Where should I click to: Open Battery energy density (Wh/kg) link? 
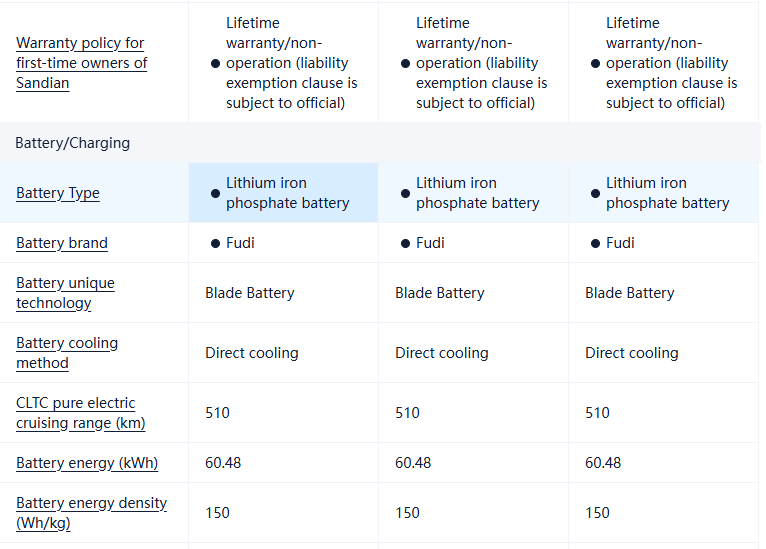click(x=91, y=513)
